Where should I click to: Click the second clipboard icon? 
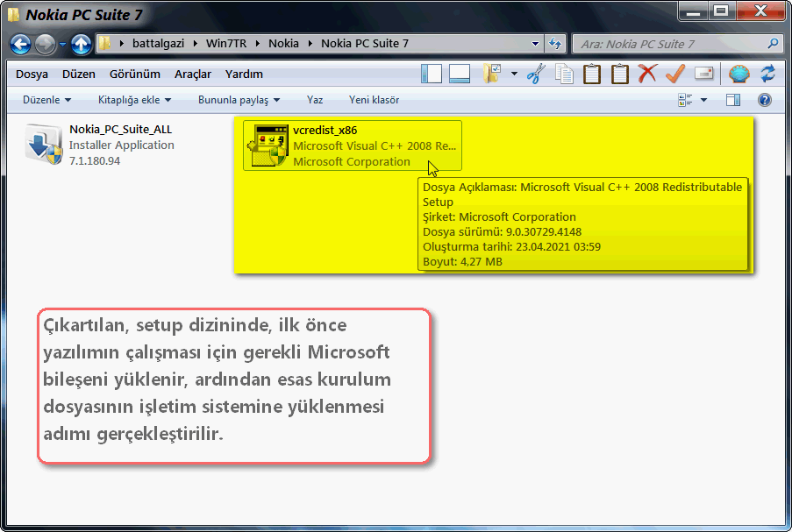[620, 74]
